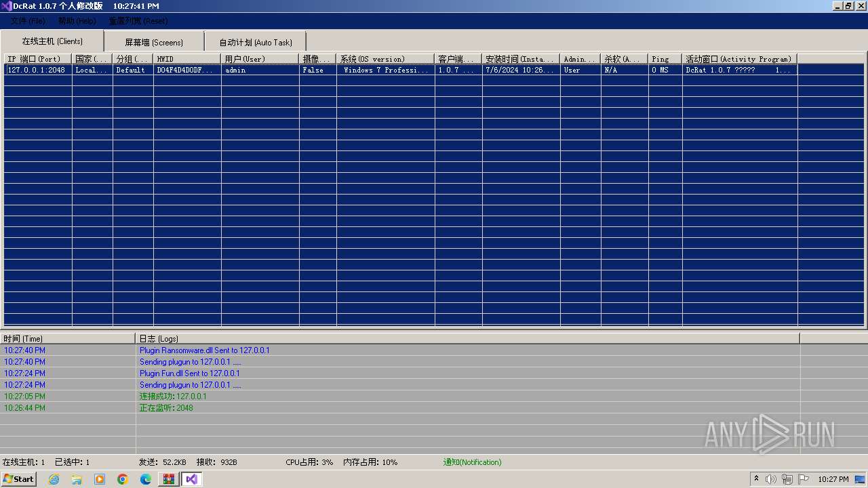Image resolution: width=868 pixels, height=488 pixels.
Task: Click the install time 7/6/2024 cell
Action: 521,70
